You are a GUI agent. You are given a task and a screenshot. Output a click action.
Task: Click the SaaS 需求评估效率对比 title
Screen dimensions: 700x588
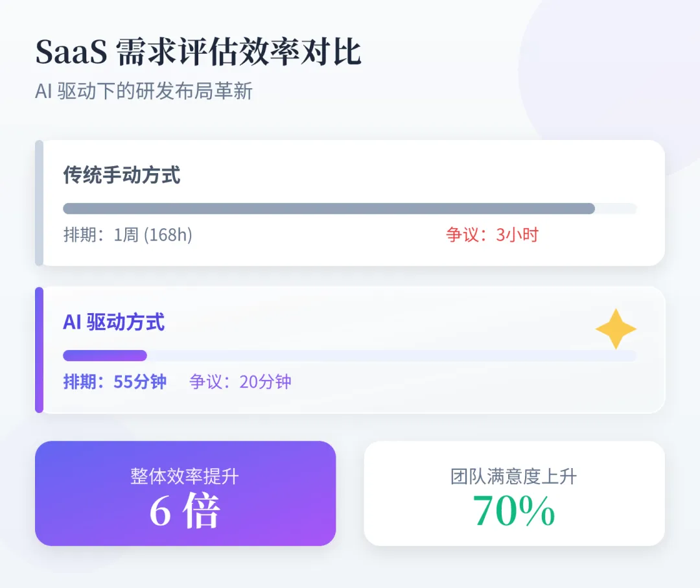click(198, 52)
